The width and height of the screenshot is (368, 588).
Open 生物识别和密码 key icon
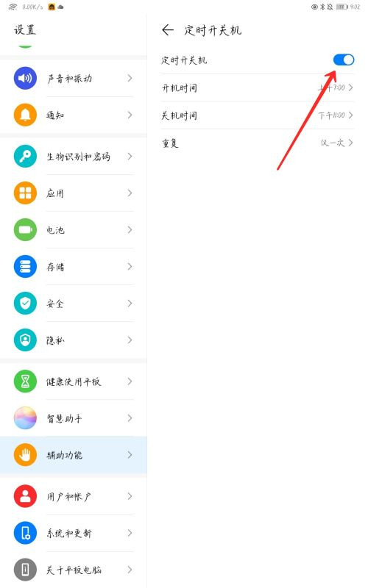click(x=25, y=156)
